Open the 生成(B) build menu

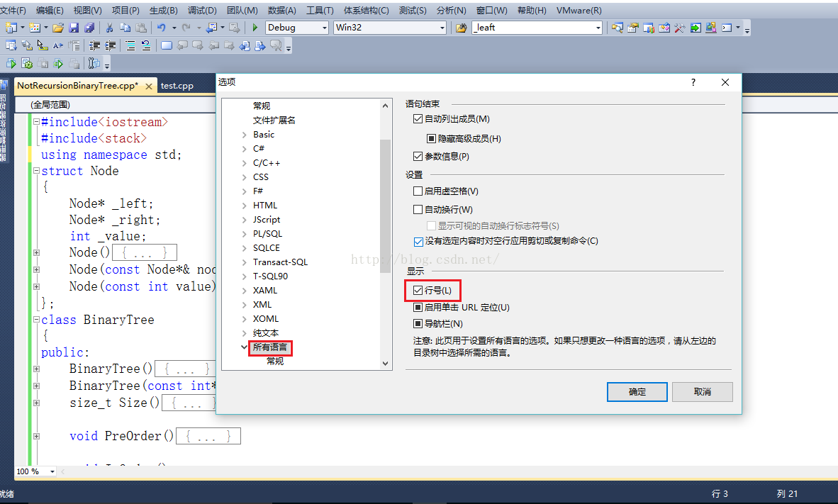coord(164,10)
